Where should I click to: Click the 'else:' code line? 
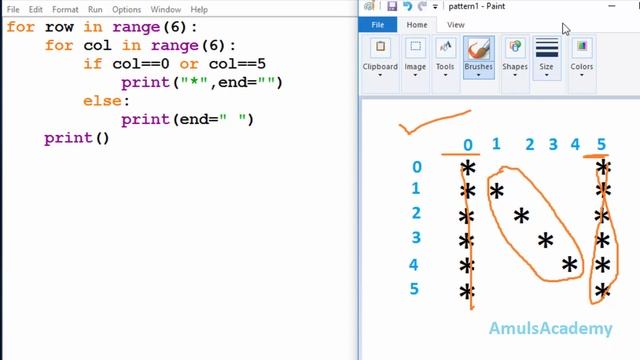[106, 101]
